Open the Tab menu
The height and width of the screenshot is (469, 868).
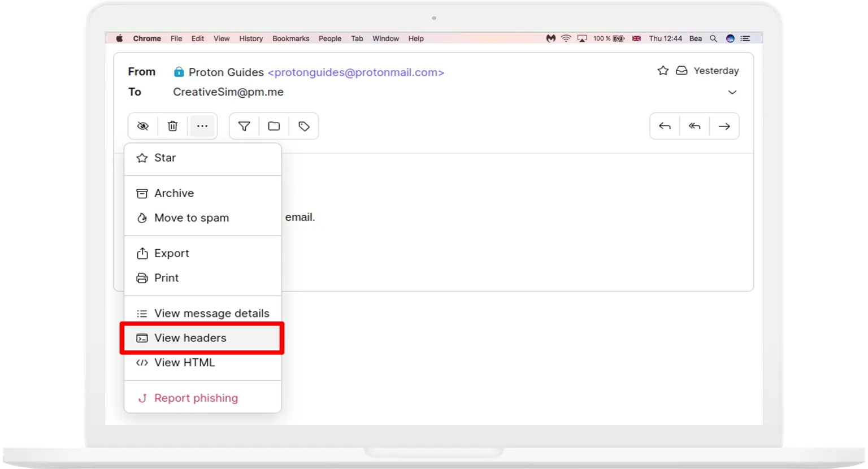(x=357, y=38)
